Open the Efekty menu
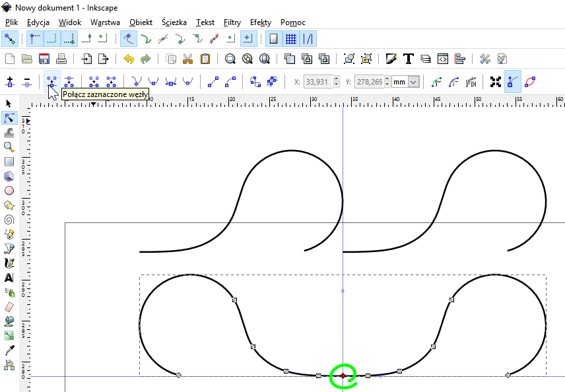Viewport: 565px width, 392px height. [x=261, y=22]
